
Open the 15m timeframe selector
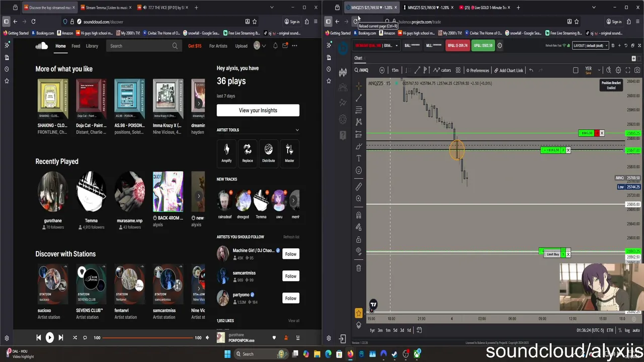coord(395,70)
